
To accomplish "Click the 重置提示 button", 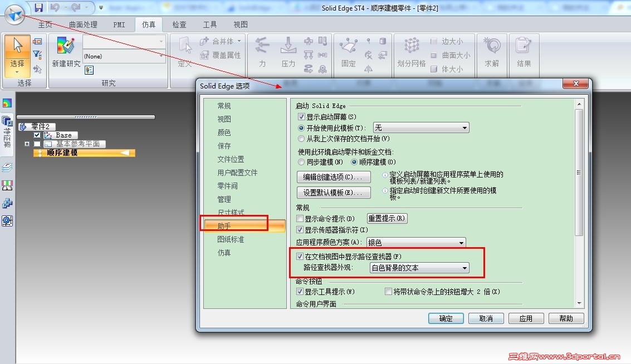I will [387, 218].
